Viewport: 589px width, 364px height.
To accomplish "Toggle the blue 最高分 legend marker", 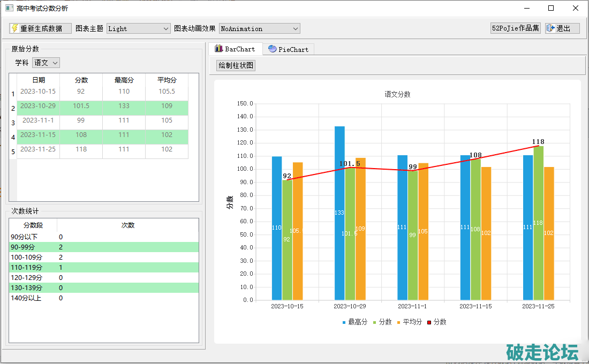I will tap(344, 322).
